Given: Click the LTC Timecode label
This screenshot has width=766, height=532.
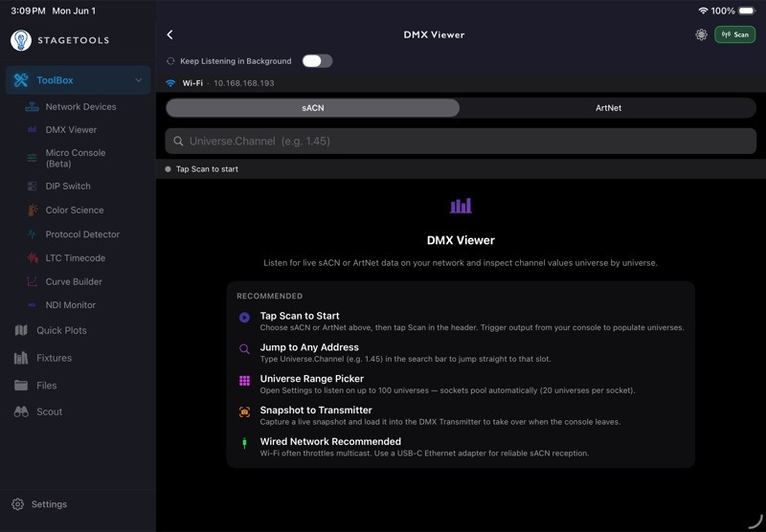Looking at the screenshot, I should tap(76, 257).
